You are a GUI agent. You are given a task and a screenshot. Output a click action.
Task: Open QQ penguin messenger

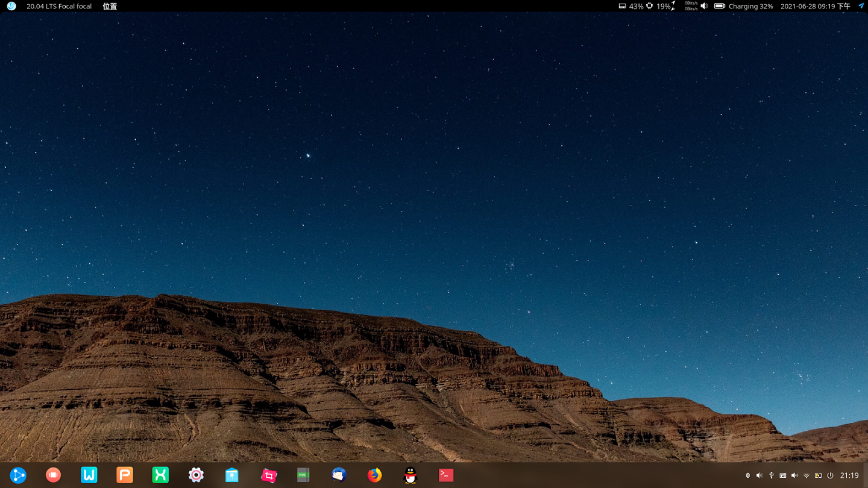pyautogui.click(x=410, y=475)
